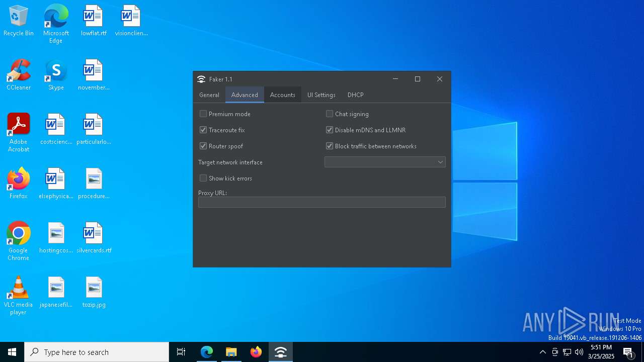Select costscienc document icon

(56, 130)
